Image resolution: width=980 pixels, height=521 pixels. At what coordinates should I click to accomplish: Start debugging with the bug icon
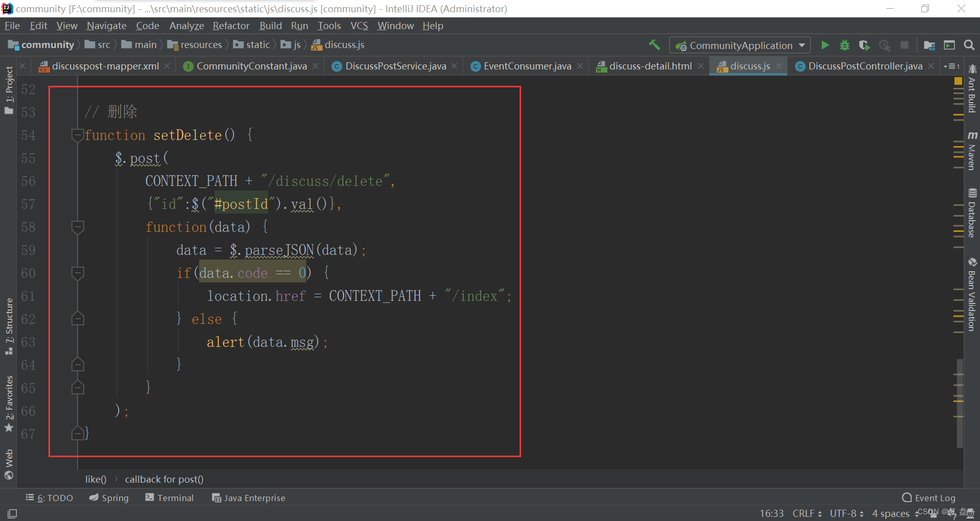[x=845, y=45]
